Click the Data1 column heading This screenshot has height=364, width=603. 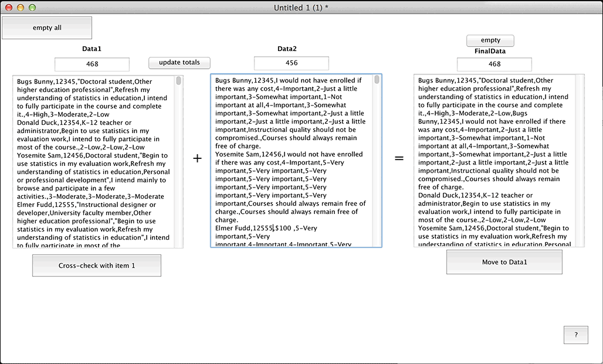[x=92, y=49]
